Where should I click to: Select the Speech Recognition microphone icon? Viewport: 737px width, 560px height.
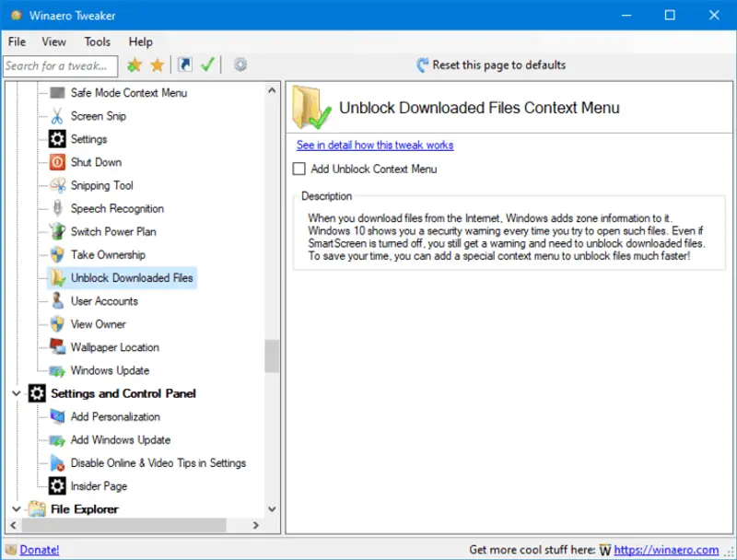(x=56, y=208)
